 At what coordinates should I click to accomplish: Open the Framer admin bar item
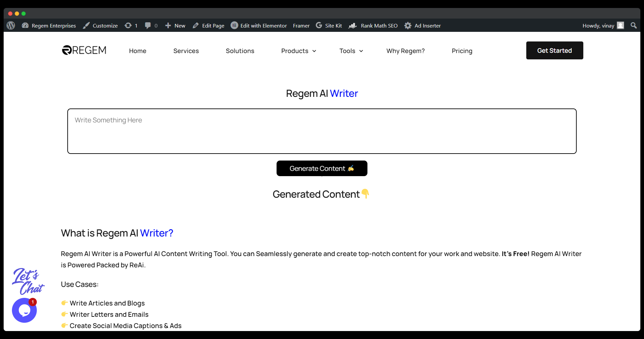pos(301,26)
